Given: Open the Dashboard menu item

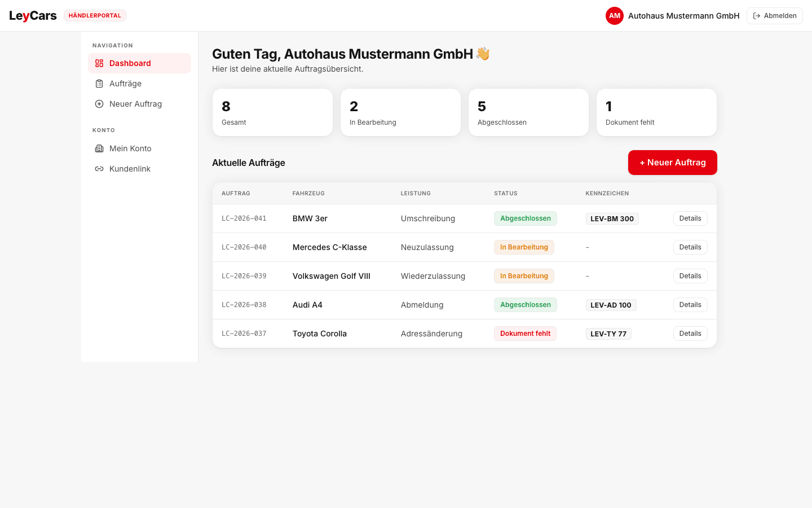Looking at the screenshot, I should click(x=139, y=63).
